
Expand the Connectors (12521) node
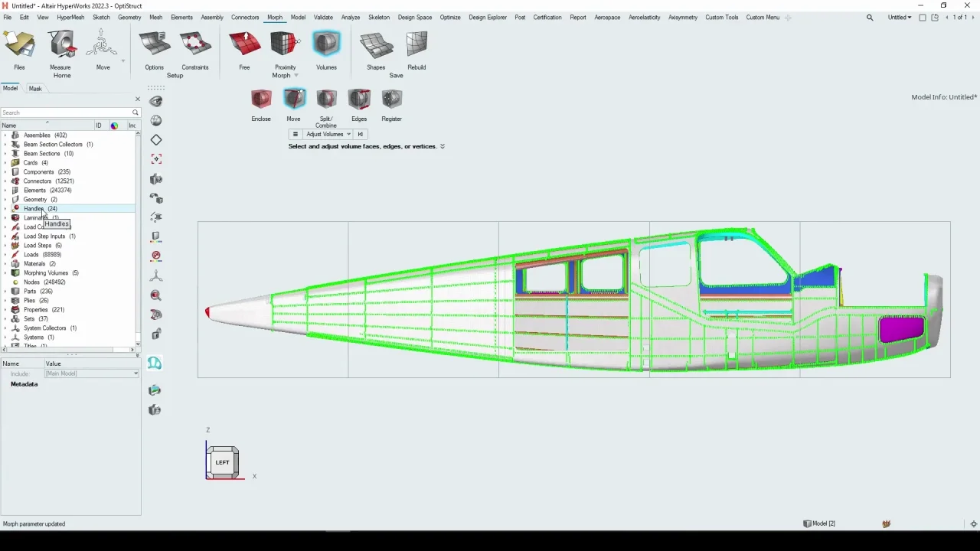[5, 181]
